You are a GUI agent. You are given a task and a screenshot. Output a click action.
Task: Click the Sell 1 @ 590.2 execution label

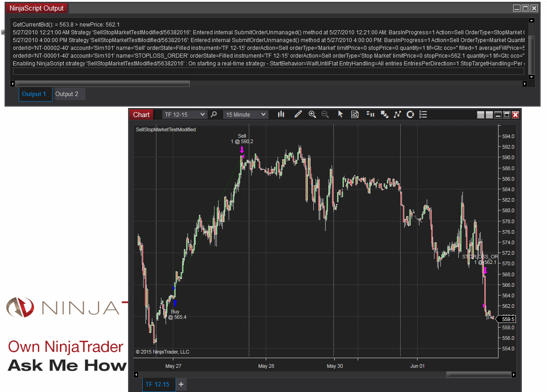242,139
